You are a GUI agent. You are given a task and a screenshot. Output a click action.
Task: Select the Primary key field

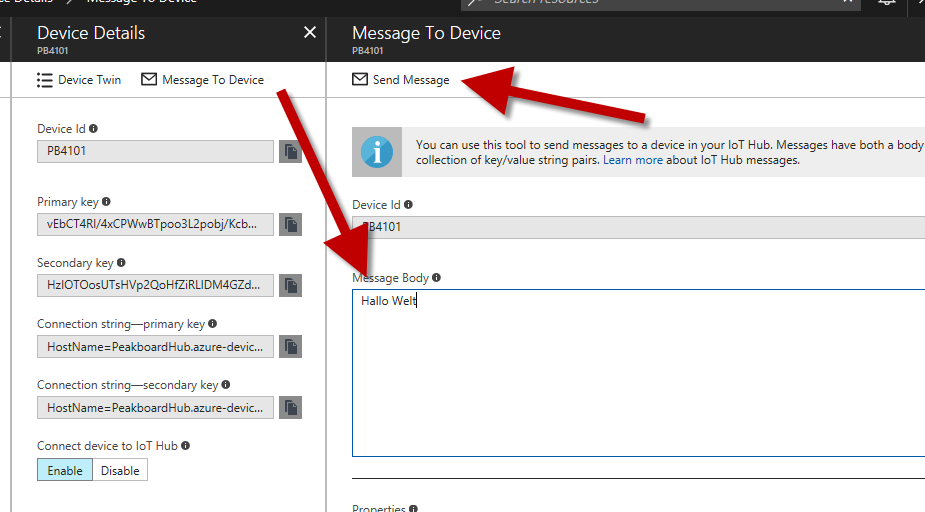(155, 224)
